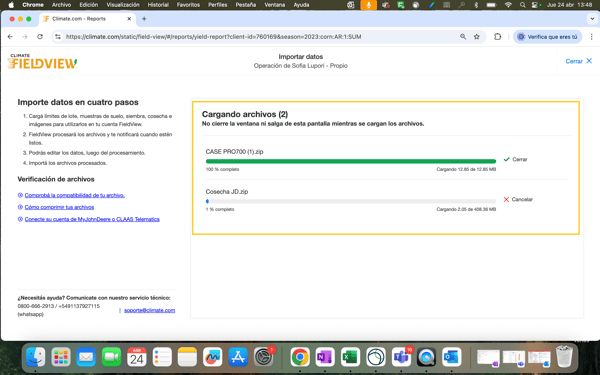Open Calendar from the Dock

point(137,357)
